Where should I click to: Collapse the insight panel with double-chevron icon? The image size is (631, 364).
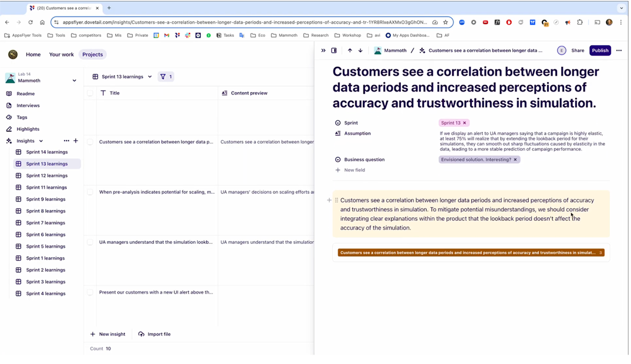pyautogui.click(x=323, y=50)
